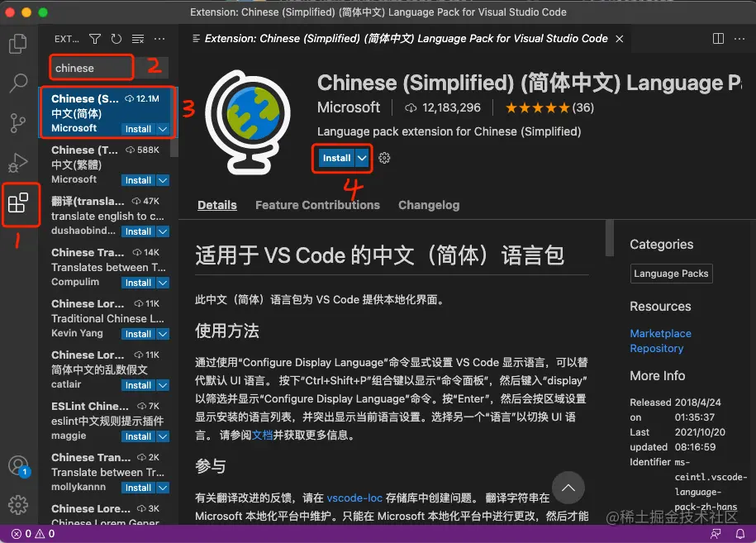This screenshot has height=543, width=756.
Task: Install the 翻译(translate) extension by dushaobindoudou
Action: [x=138, y=231]
